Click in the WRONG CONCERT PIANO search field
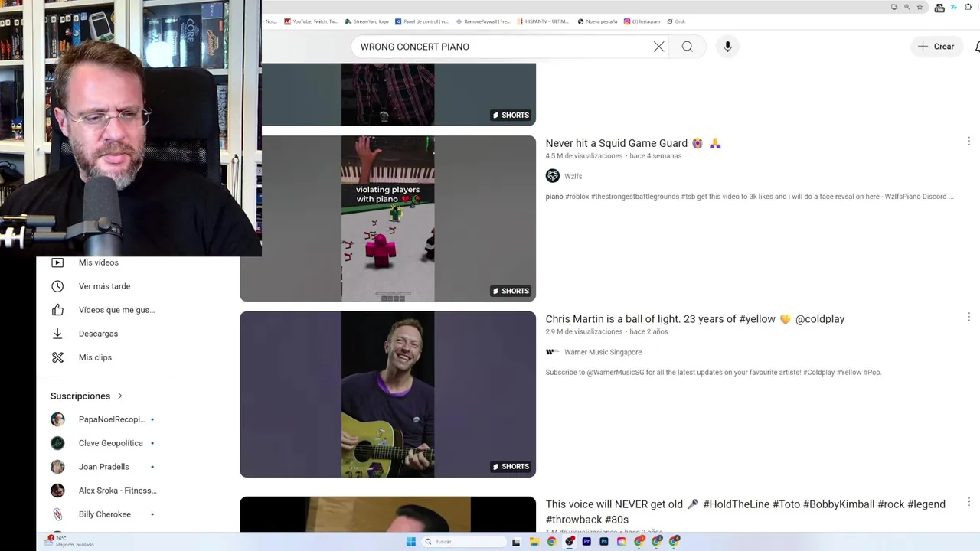This screenshot has height=551, width=980. point(501,47)
